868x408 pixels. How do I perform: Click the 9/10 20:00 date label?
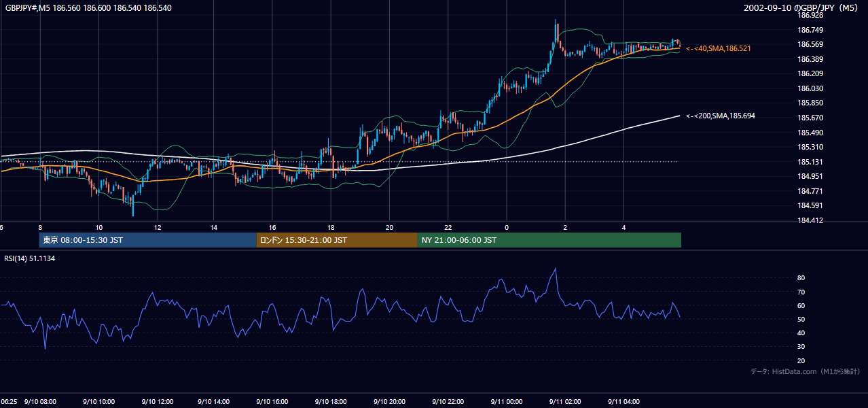point(391,402)
